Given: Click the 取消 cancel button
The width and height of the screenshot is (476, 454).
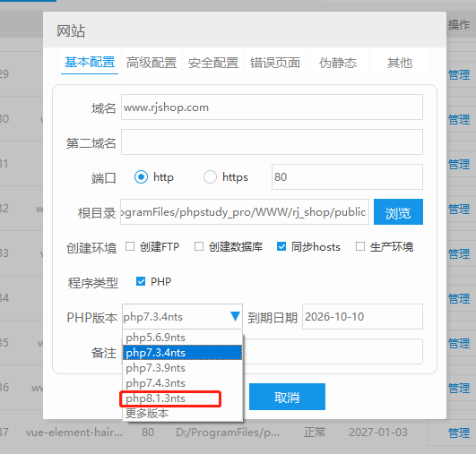Looking at the screenshot, I should point(287,397).
